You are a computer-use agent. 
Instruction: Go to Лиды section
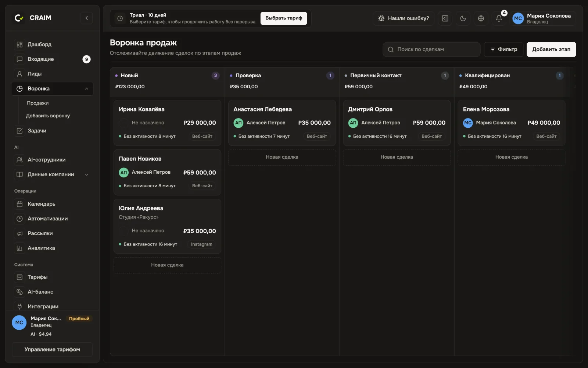52,74
